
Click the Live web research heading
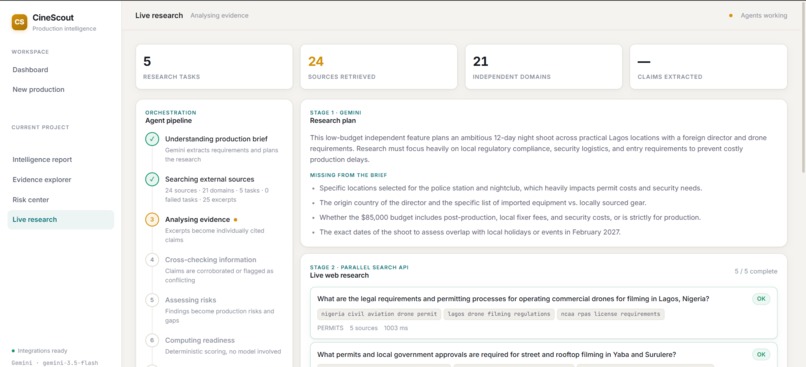point(339,276)
